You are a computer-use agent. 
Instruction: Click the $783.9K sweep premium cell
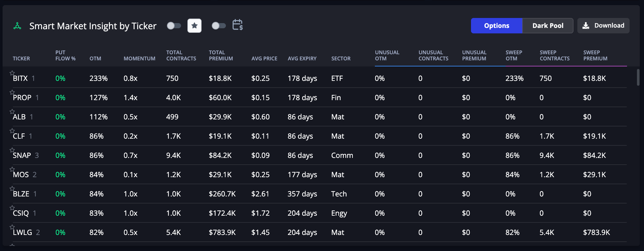[597, 232]
